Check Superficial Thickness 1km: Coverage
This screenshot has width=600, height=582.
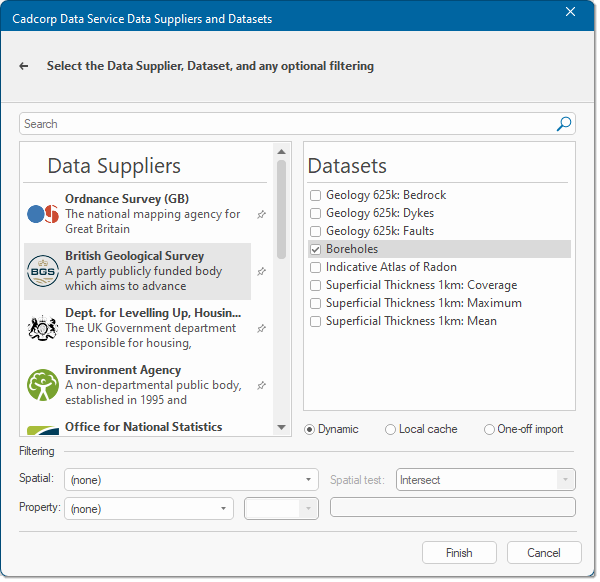[x=315, y=285]
